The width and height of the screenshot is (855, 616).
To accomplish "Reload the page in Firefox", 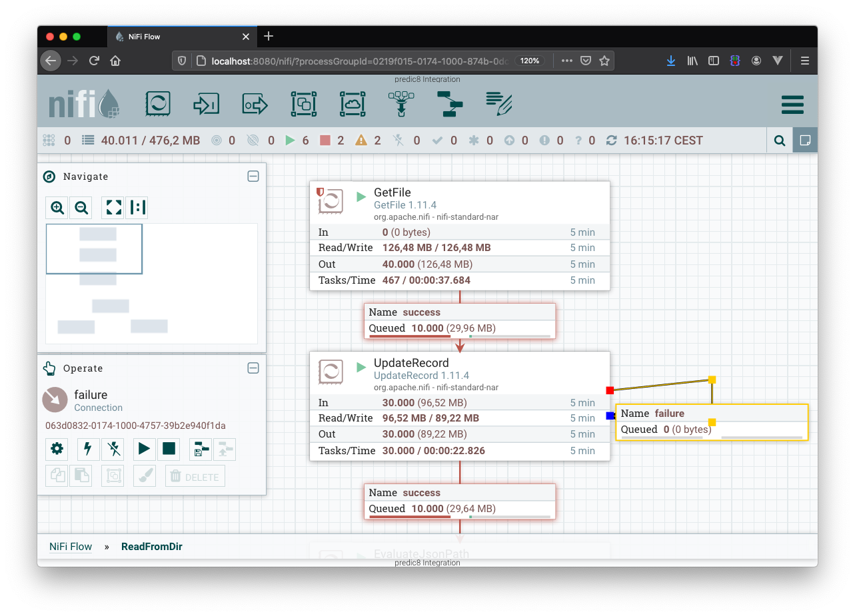I will (94, 61).
